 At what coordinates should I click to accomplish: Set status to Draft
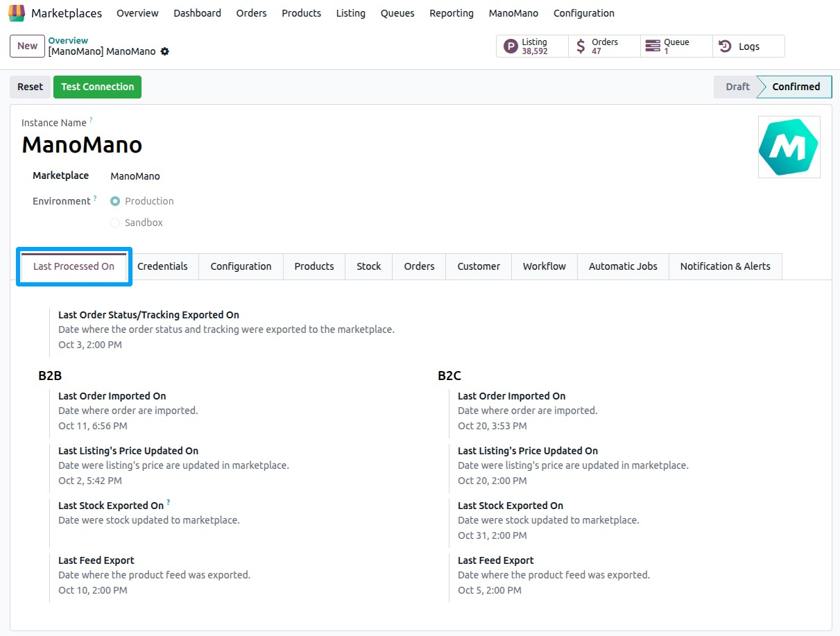(737, 87)
